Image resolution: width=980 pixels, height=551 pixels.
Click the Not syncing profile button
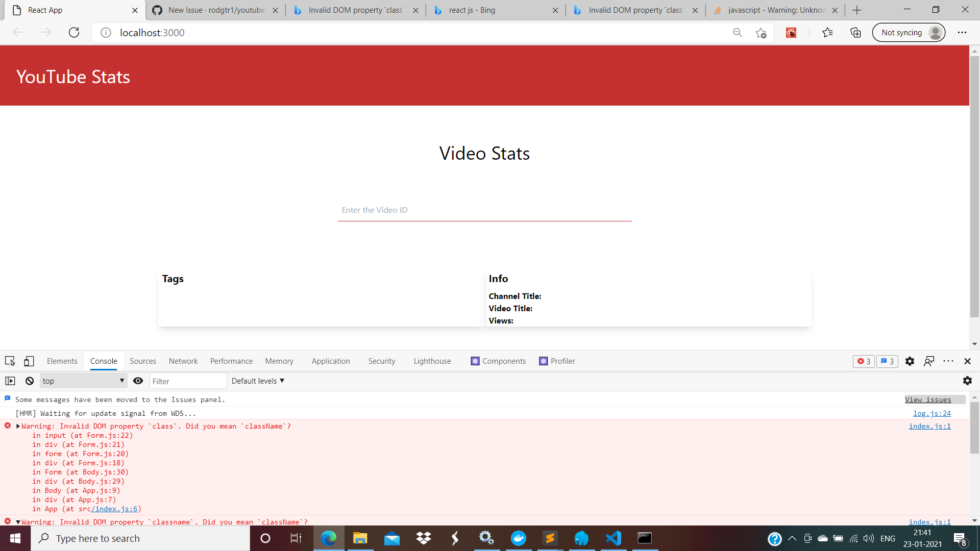(909, 33)
